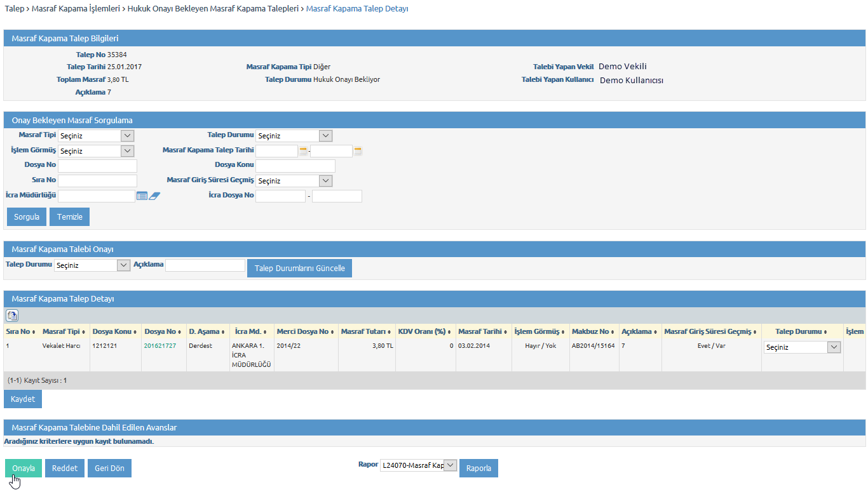868x492 pixels.
Task: Click breadcrumb Masraf Kapama Talep Detayı
Action: click(x=357, y=9)
